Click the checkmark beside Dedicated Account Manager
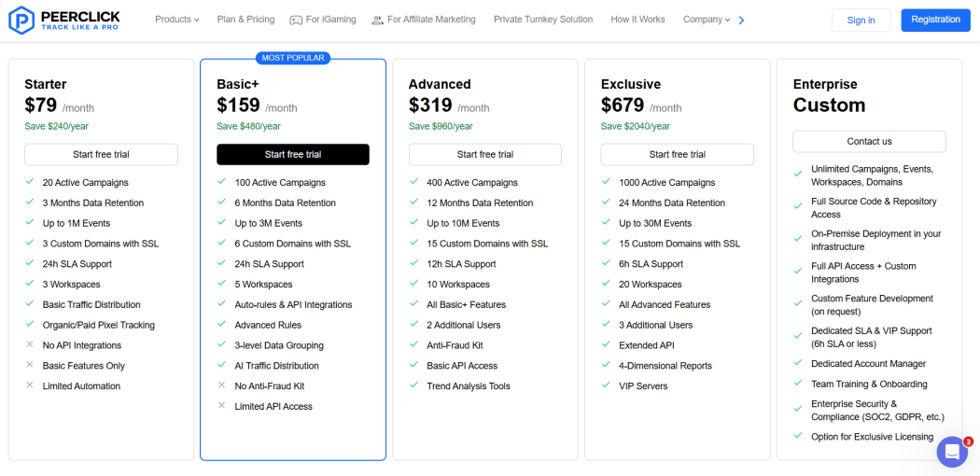 click(x=797, y=363)
